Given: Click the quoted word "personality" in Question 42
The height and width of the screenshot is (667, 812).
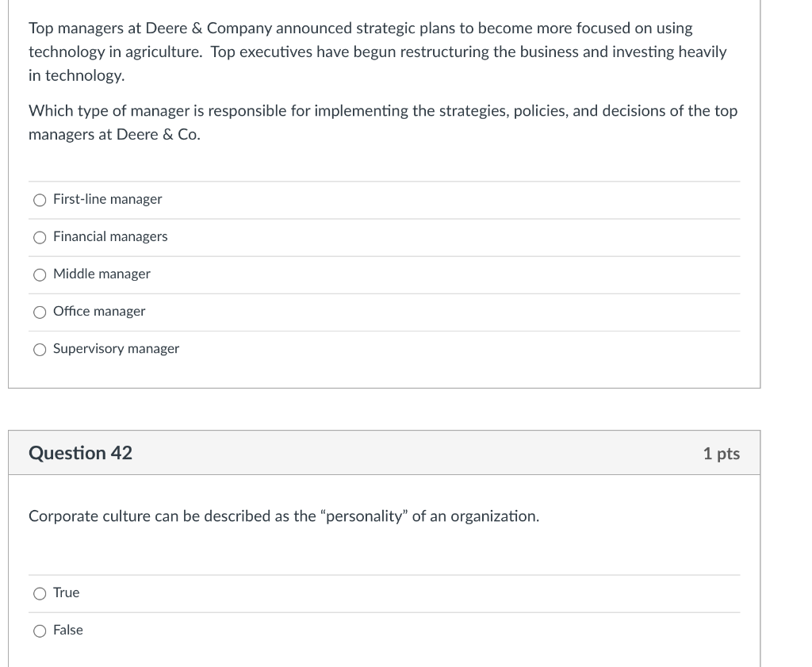Looking at the screenshot, I should (363, 516).
